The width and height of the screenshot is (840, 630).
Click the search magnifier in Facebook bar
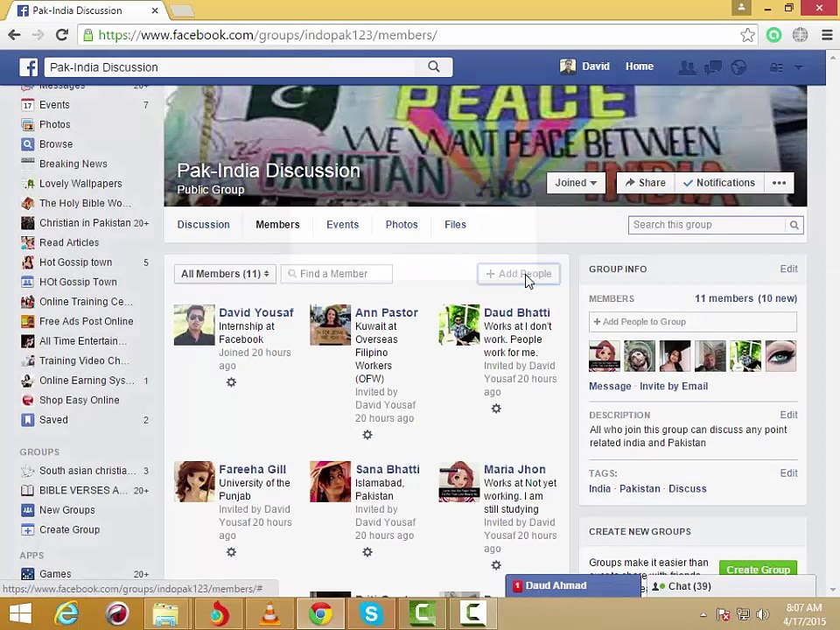(434, 67)
